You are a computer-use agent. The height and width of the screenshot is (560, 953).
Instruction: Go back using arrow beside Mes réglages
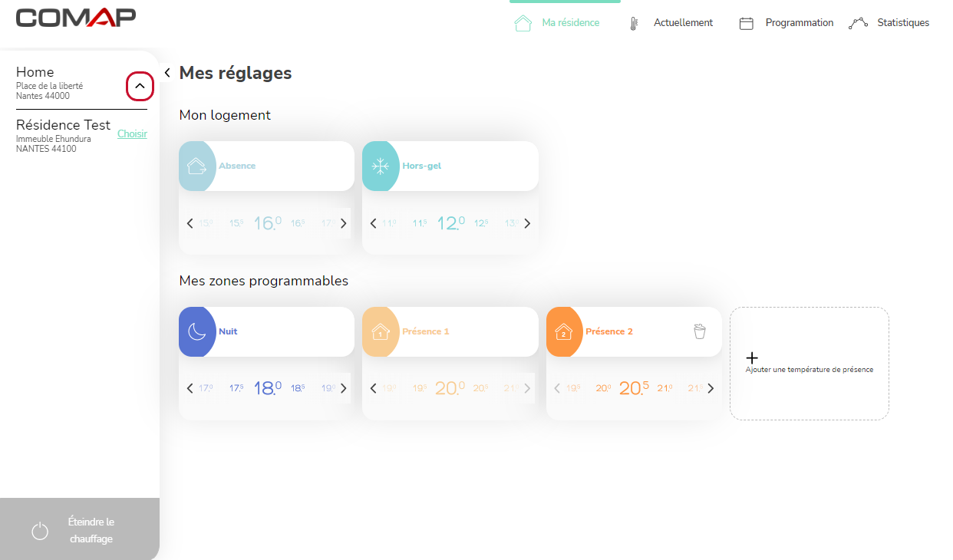tap(167, 73)
